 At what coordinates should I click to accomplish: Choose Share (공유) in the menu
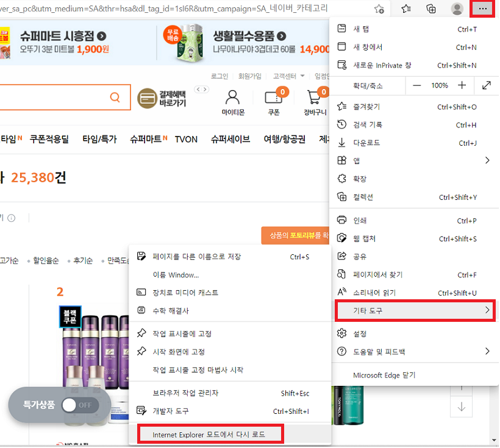point(414,257)
